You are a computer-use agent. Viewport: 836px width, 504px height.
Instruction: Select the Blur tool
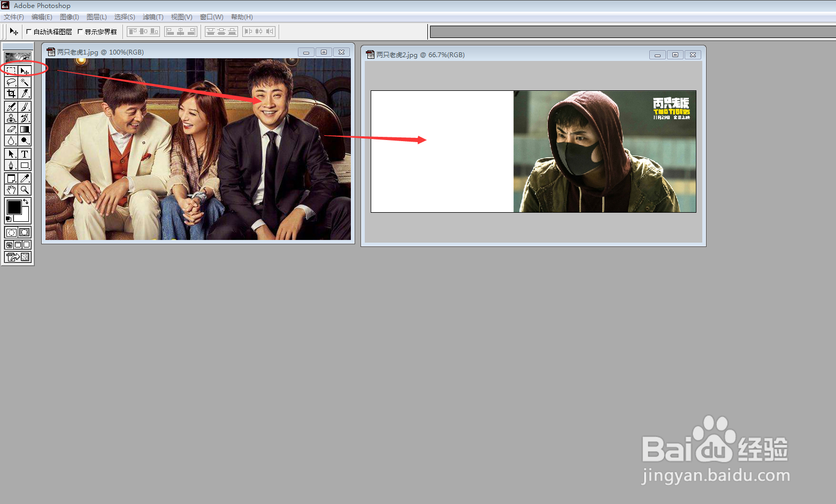click(x=11, y=141)
